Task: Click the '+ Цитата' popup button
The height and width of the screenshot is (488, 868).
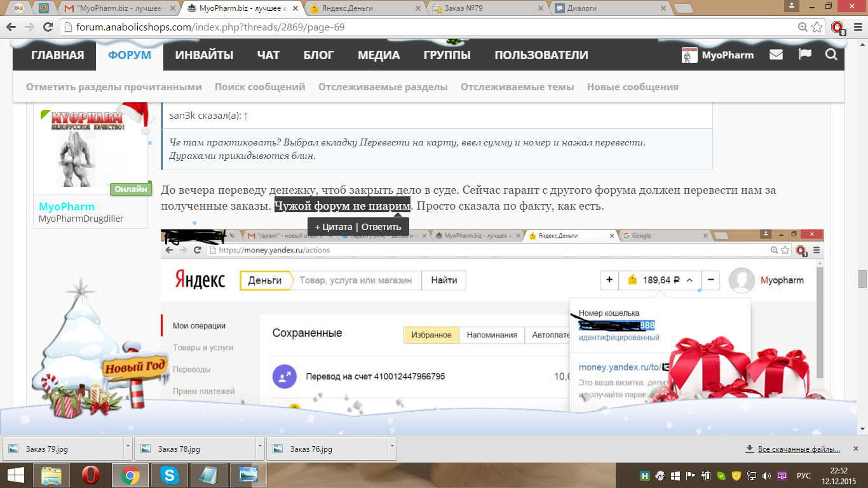Action: [334, 227]
